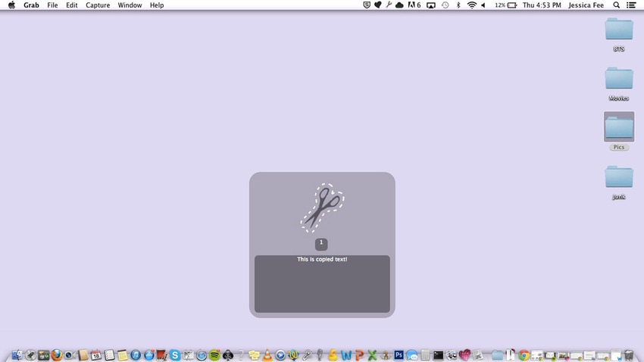Launch Firefox from the Dock
This screenshot has width=644, height=362.
(x=56, y=354)
